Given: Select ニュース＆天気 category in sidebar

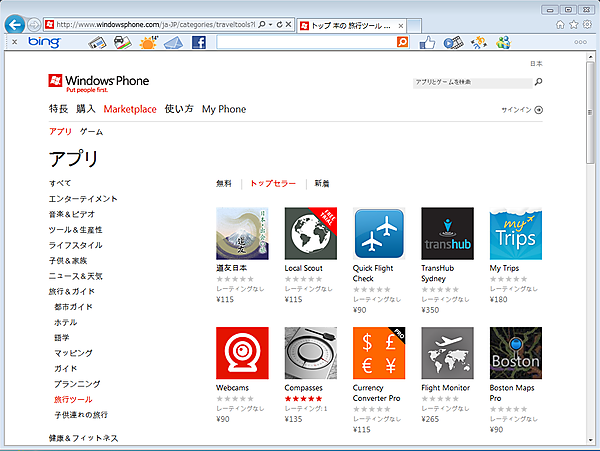Looking at the screenshot, I should point(75,276).
